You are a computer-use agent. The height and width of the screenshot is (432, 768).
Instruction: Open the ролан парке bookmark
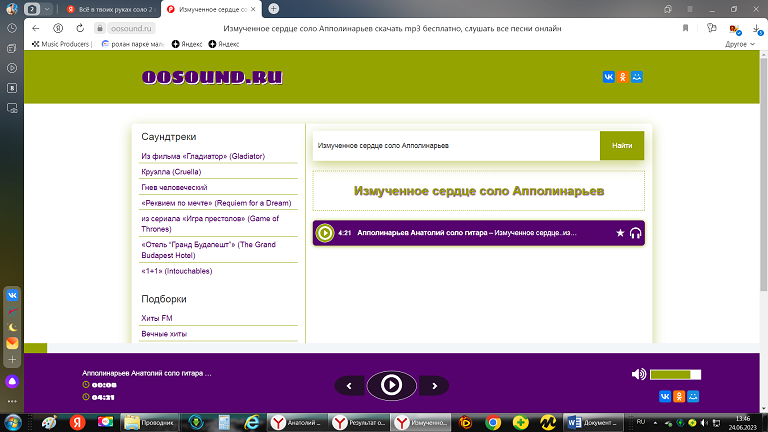[132, 44]
